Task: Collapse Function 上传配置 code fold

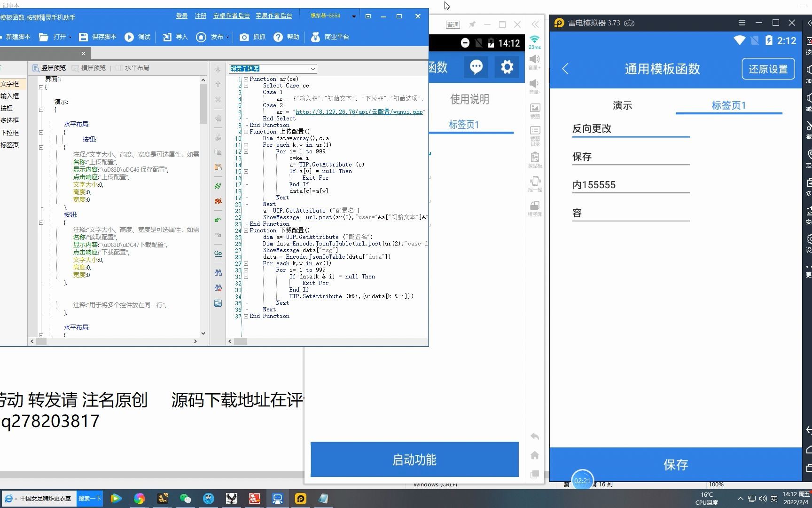Action: pyautogui.click(x=246, y=132)
